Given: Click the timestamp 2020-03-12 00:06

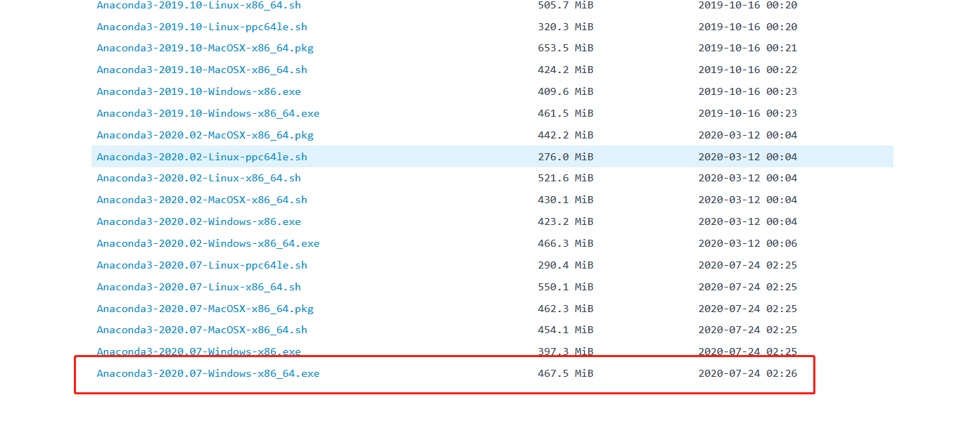Looking at the screenshot, I should tap(748, 244).
